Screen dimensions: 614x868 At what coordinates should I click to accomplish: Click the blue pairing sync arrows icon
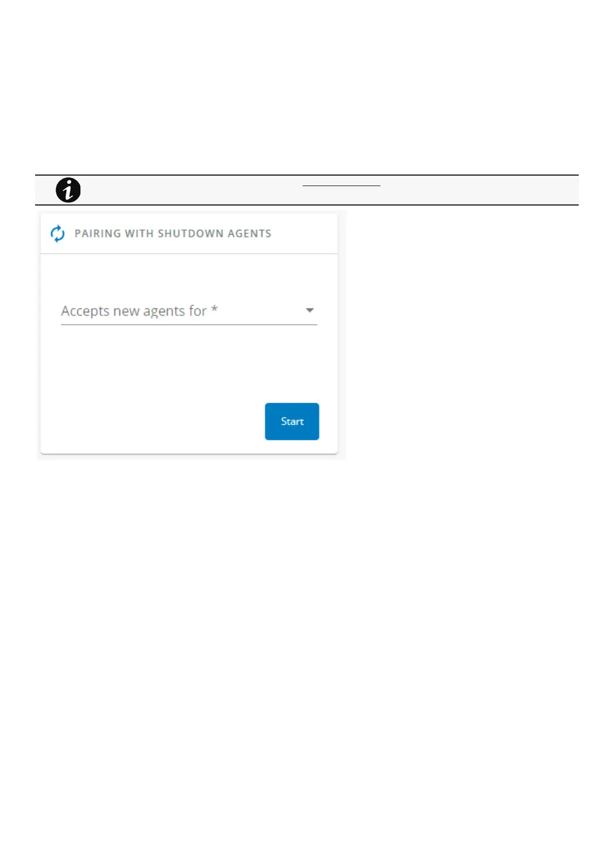click(57, 233)
